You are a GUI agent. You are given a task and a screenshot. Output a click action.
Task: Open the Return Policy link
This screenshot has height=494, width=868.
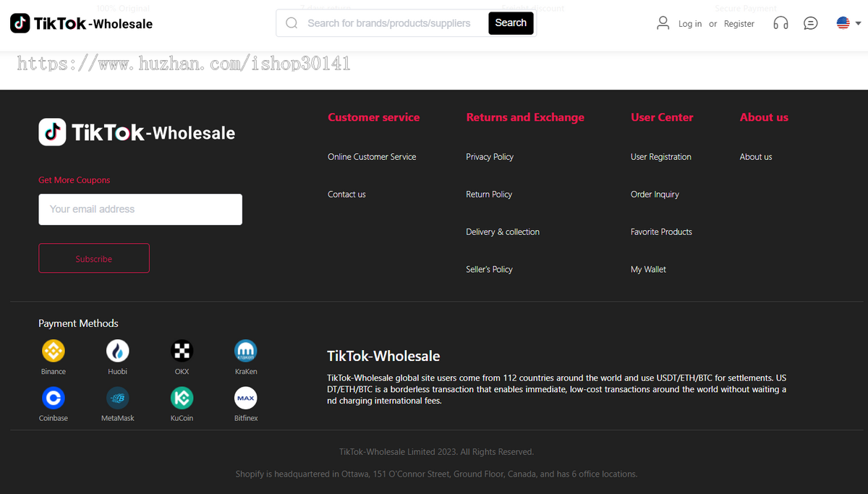tap(489, 195)
